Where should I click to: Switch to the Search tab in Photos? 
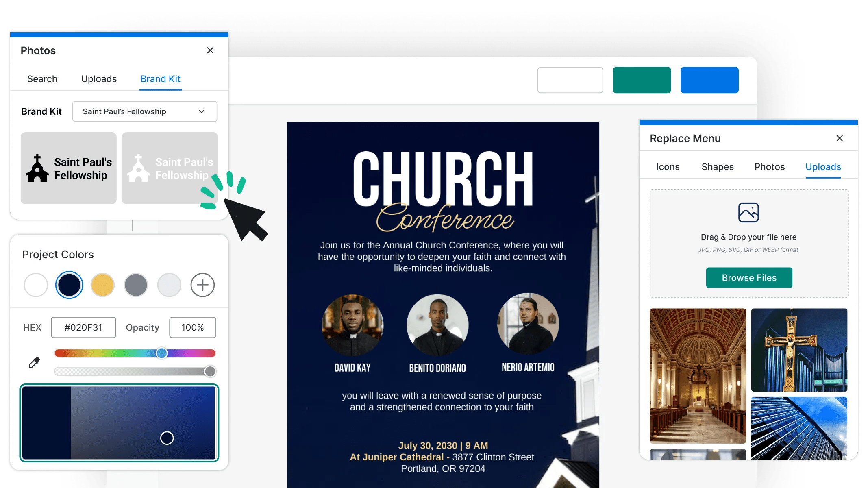coord(42,79)
